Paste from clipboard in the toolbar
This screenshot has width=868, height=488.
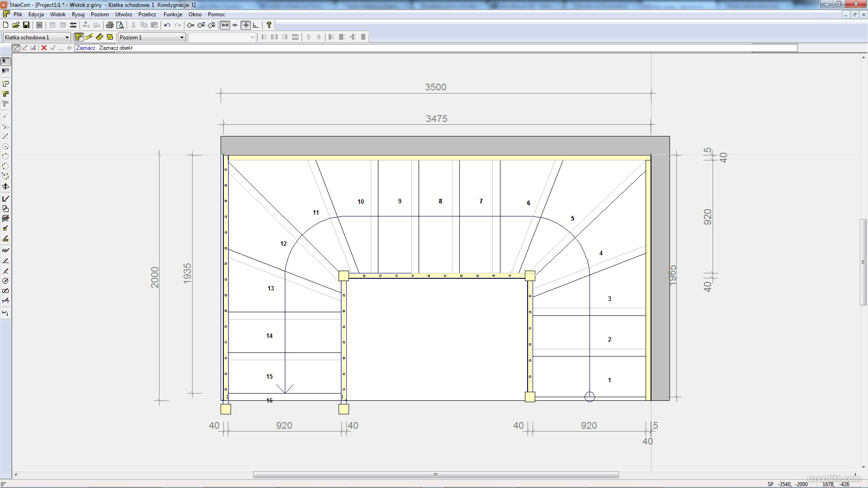pyautogui.click(x=154, y=25)
